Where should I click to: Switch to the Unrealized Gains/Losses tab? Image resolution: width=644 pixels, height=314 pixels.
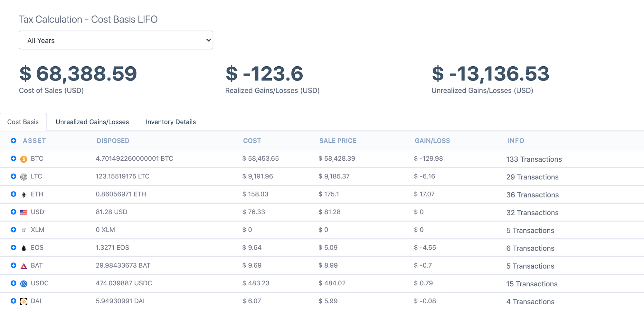click(92, 122)
